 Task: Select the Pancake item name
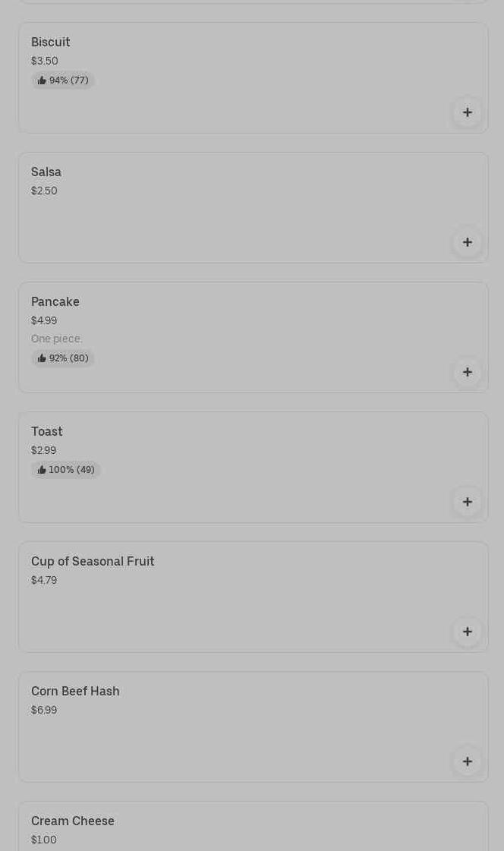click(x=55, y=302)
